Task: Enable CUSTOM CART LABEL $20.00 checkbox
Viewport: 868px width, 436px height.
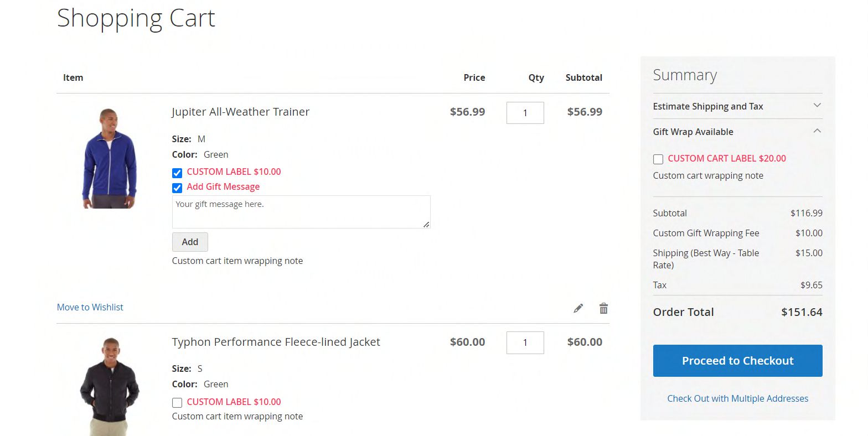Action: tap(658, 159)
